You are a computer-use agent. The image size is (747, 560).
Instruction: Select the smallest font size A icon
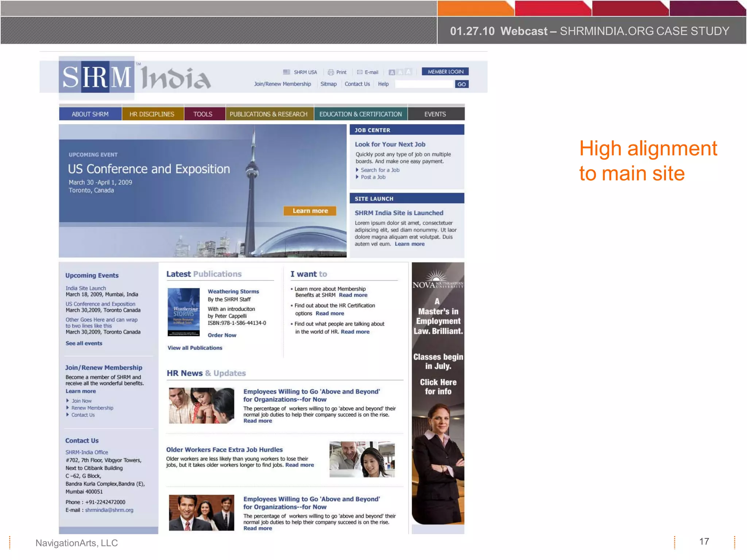(392, 72)
